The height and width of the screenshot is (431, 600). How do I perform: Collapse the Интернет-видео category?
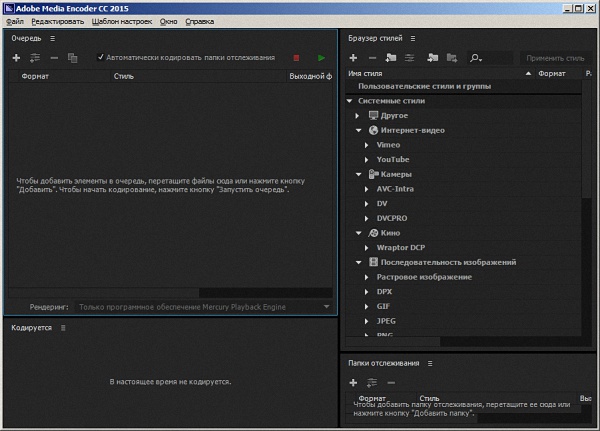[x=359, y=131]
